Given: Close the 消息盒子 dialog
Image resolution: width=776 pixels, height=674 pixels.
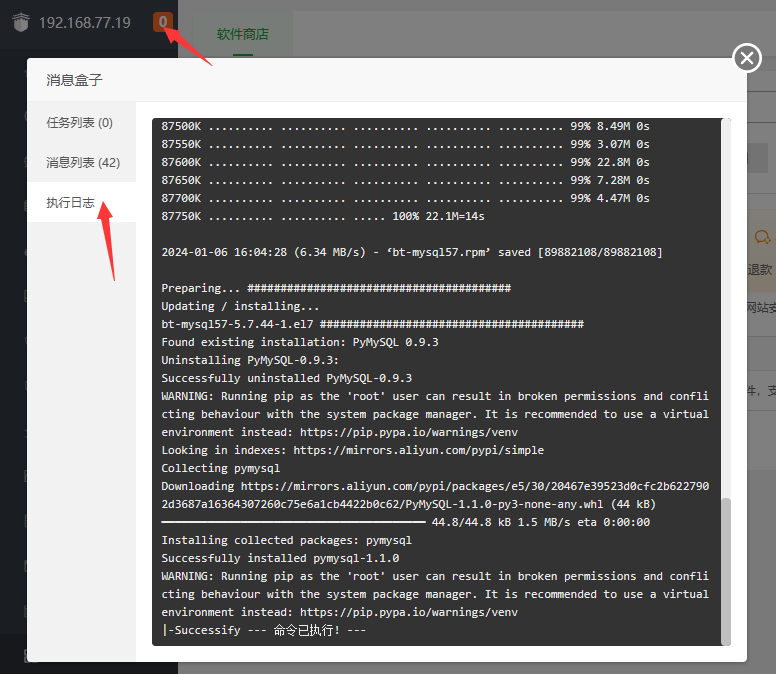Looking at the screenshot, I should [747, 58].
